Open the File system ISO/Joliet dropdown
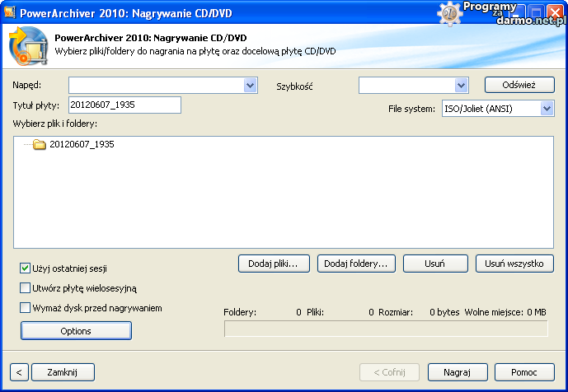This screenshot has height=392, width=568. click(547, 109)
